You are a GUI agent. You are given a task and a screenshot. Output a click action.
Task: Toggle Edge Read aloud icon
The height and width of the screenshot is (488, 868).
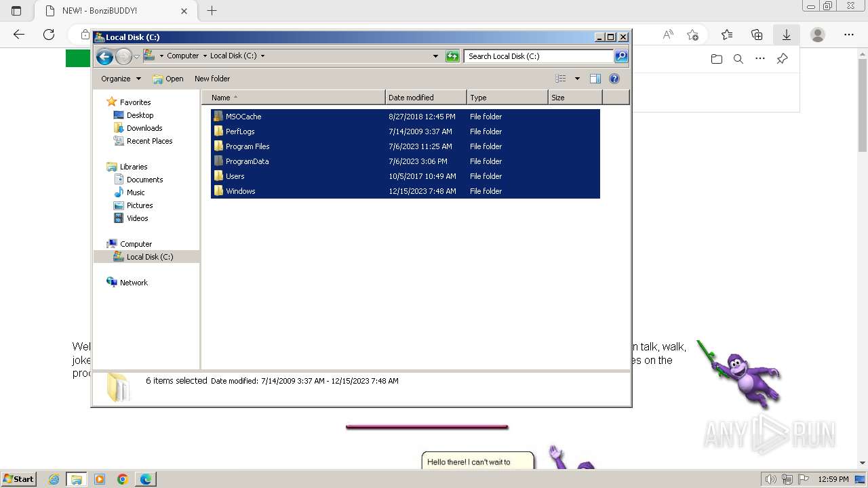[x=668, y=35]
